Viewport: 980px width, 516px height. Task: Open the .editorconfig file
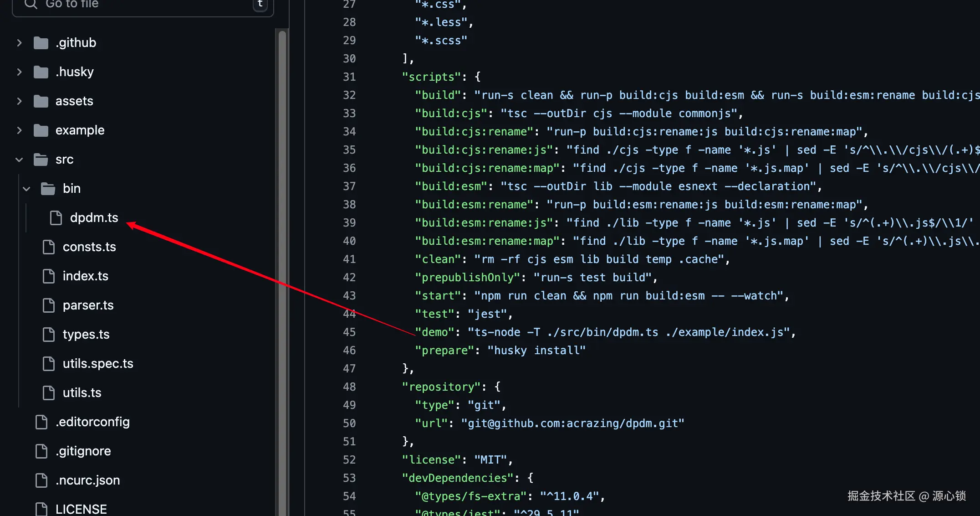[x=92, y=422]
